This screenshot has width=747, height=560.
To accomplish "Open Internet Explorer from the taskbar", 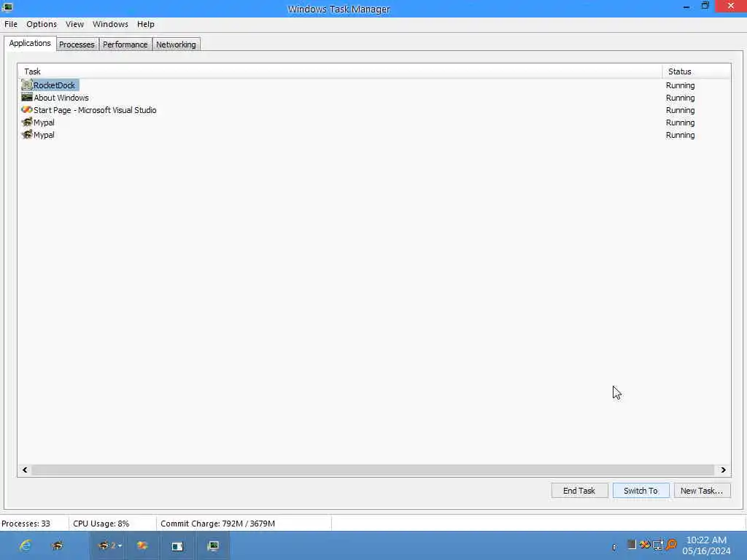I will click(x=25, y=545).
